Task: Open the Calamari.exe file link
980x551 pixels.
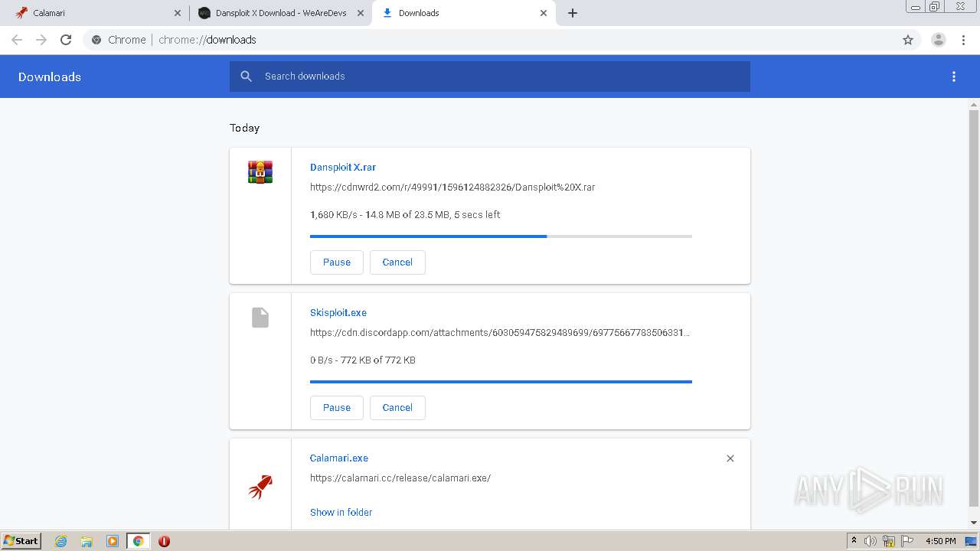Action: point(339,458)
